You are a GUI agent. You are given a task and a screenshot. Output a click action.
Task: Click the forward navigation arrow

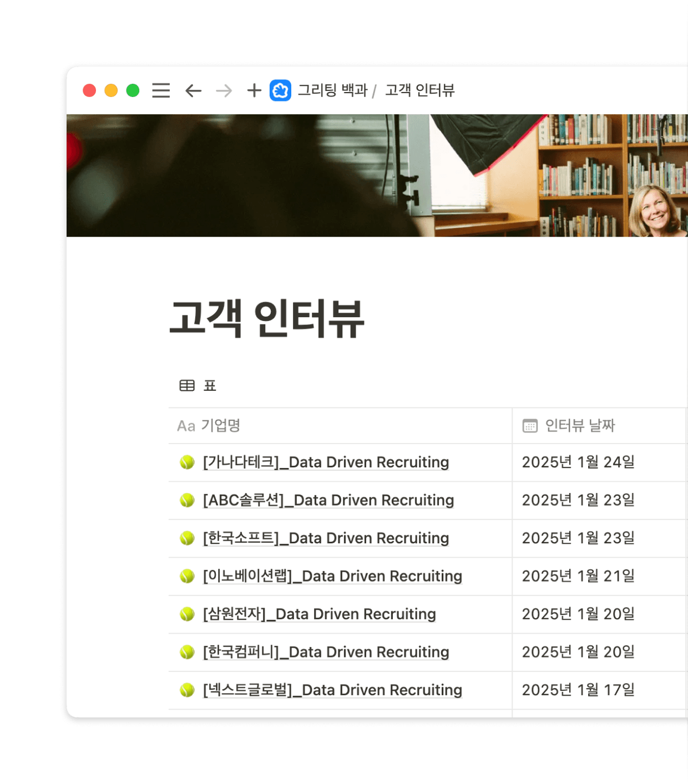(x=224, y=90)
